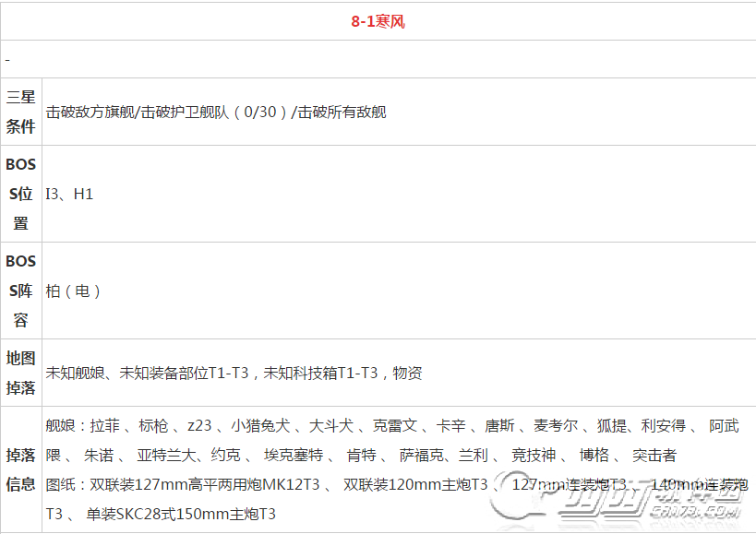Click the ship name 拉菲
This screenshot has height=534, width=756.
tap(104, 426)
